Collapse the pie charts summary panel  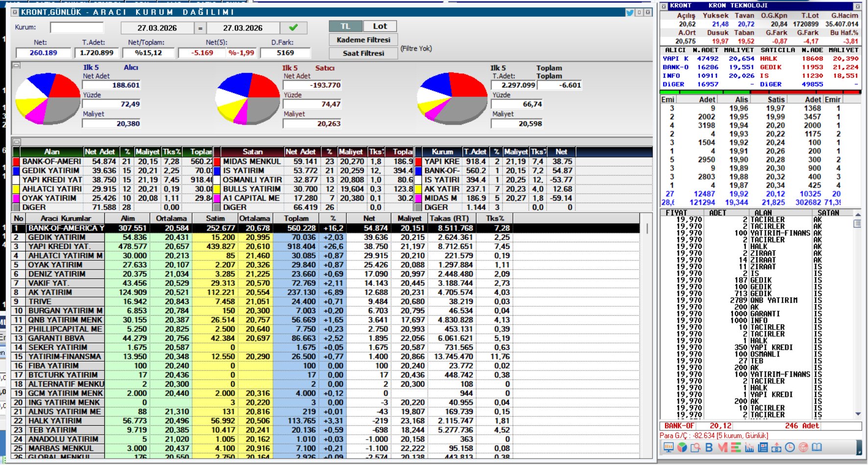16,65
